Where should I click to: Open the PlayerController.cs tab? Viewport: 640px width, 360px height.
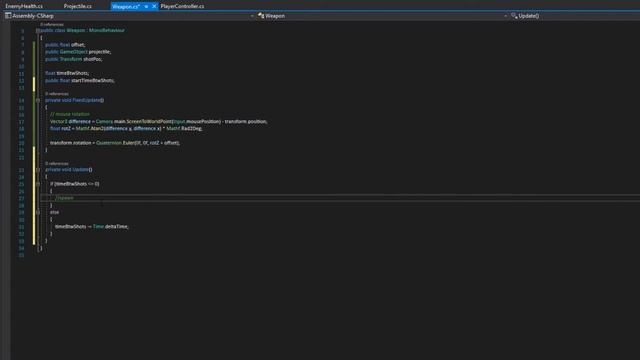pos(182,6)
